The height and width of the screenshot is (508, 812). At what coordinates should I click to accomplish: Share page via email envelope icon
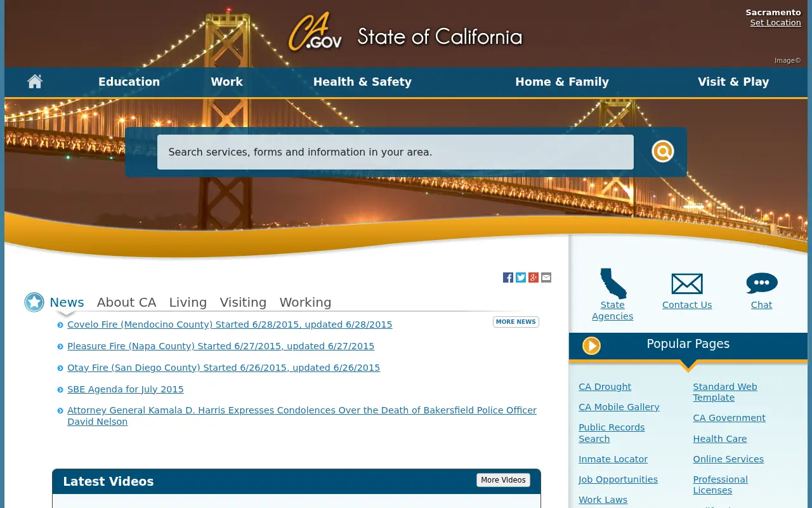pos(546,277)
